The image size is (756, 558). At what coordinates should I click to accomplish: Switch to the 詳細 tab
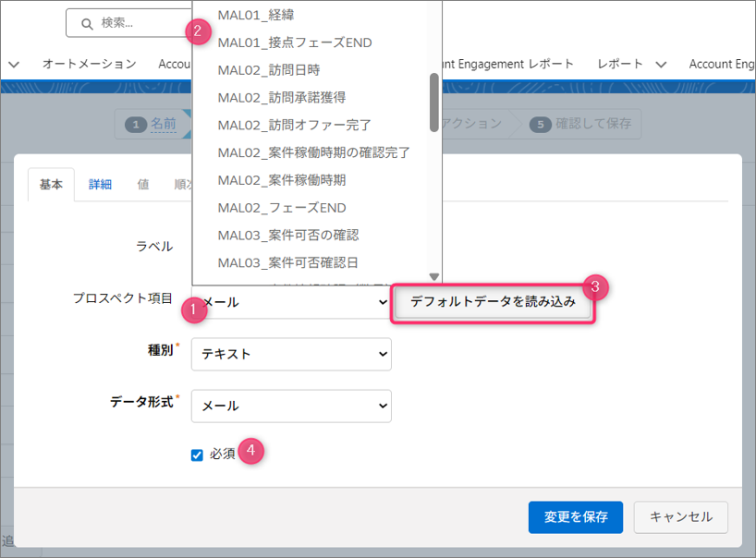pos(100,184)
